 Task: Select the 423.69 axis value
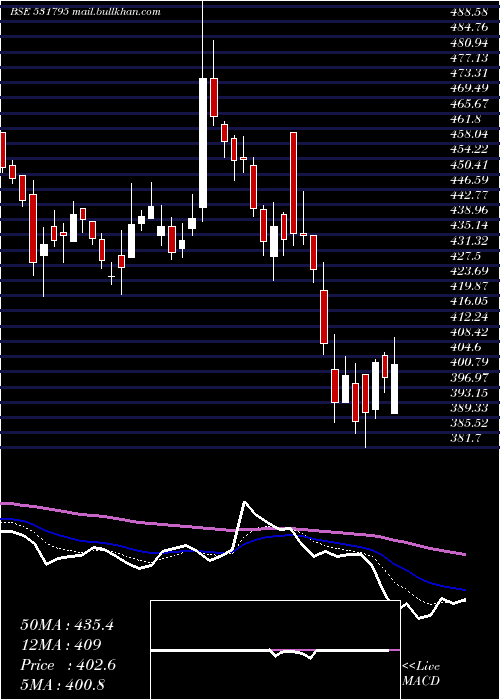tap(469, 271)
